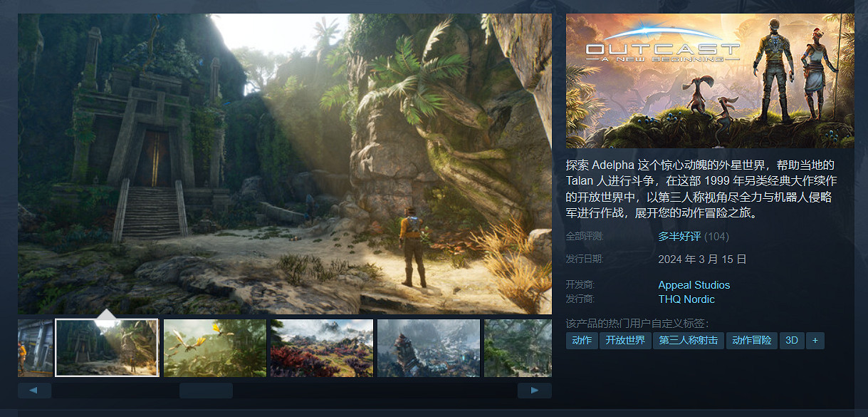The height and width of the screenshot is (417, 868).
Task: View the snowy mountain village thumbnail
Action: 428,347
